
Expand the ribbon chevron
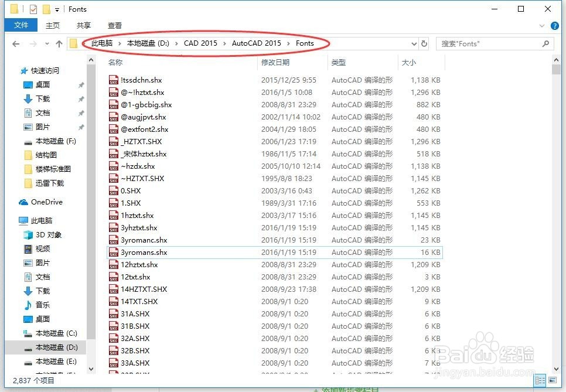click(542, 26)
